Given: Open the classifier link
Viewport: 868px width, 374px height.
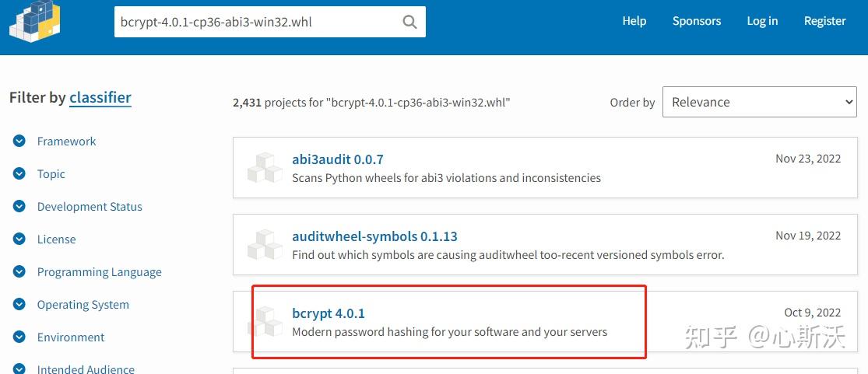Looking at the screenshot, I should pos(100,98).
